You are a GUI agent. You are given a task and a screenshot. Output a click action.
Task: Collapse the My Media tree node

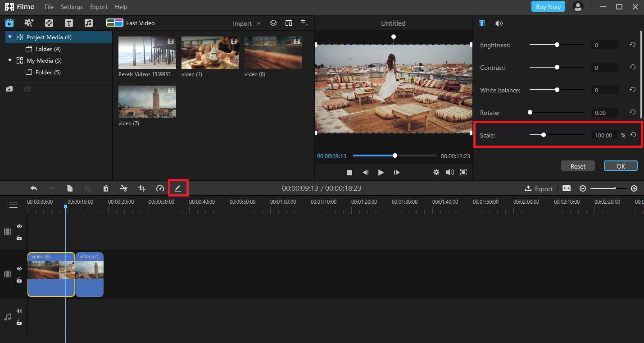point(10,60)
